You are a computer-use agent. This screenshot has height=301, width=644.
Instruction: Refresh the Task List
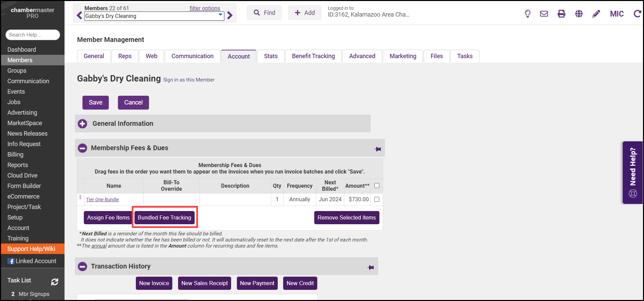[x=55, y=282]
